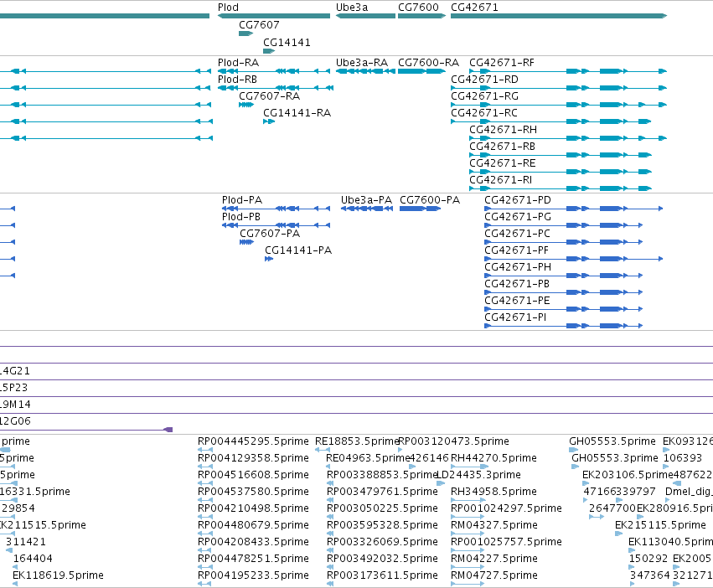Click protein label CG42671-PI
Screen dimensions: 713x588
515,317
